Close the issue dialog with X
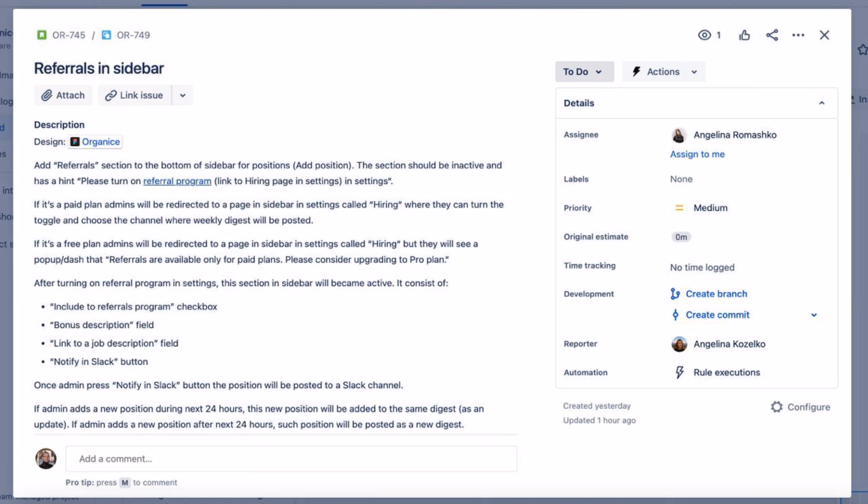Image resolution: width=868 pixels, height=504 pixels. coord(824,35)
